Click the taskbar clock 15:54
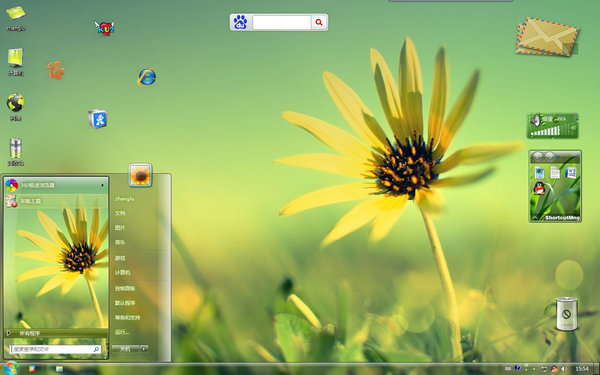This screenshot has width=600, height=375. pyautogui.click(x=582, y=369)
